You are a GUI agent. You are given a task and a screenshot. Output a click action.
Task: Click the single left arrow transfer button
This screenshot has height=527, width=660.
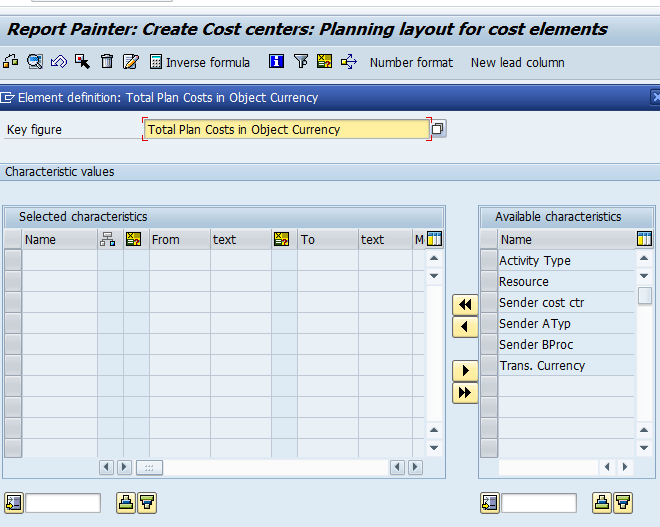[x=465, y=327]
